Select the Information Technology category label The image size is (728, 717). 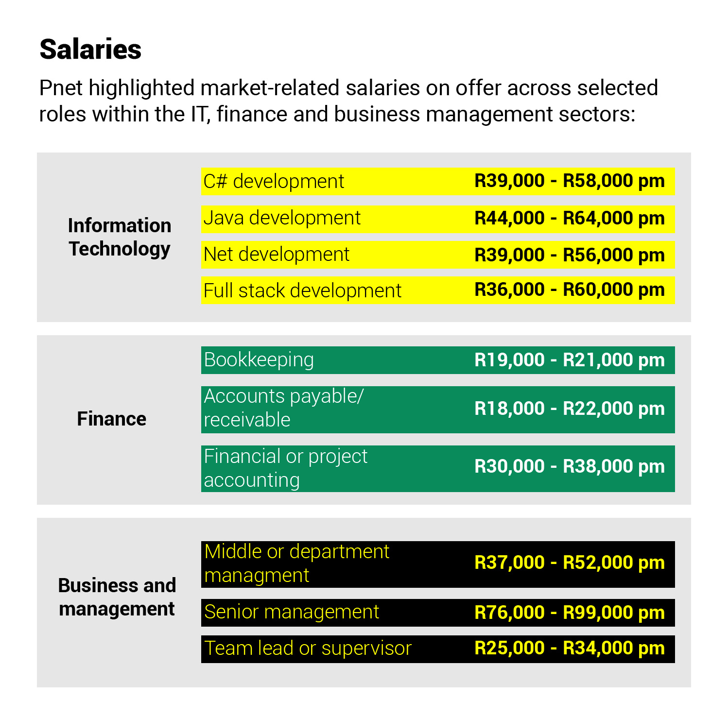click(x=120, y=237)
